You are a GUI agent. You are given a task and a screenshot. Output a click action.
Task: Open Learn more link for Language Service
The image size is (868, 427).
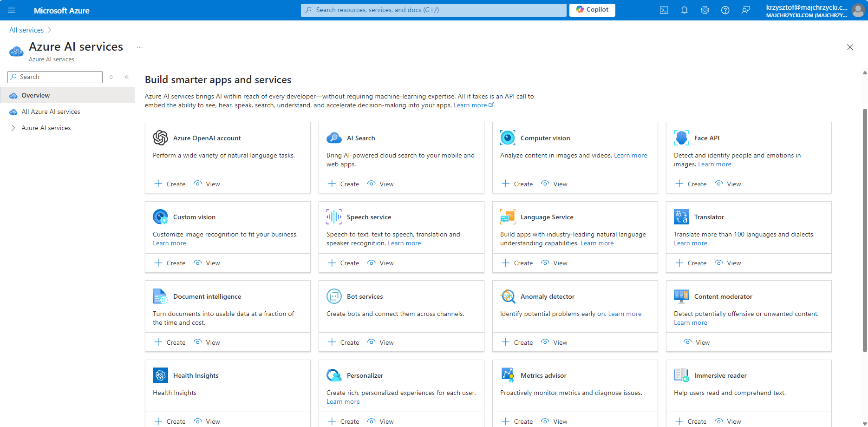point(597,243)
